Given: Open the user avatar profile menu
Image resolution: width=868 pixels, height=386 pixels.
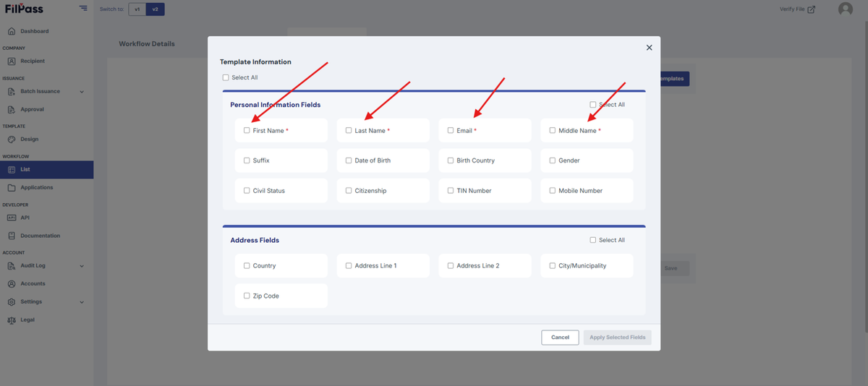Looking at the screenshot, I should pos(845,9).
